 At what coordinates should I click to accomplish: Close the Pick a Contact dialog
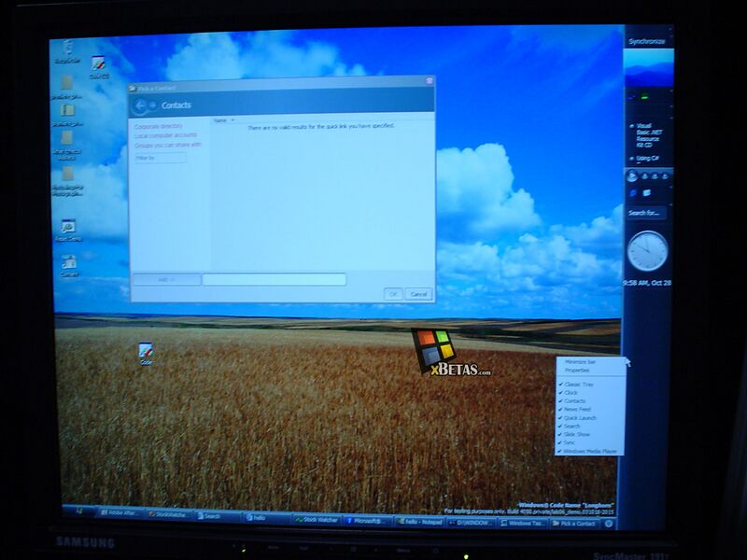tap(430, 81)
